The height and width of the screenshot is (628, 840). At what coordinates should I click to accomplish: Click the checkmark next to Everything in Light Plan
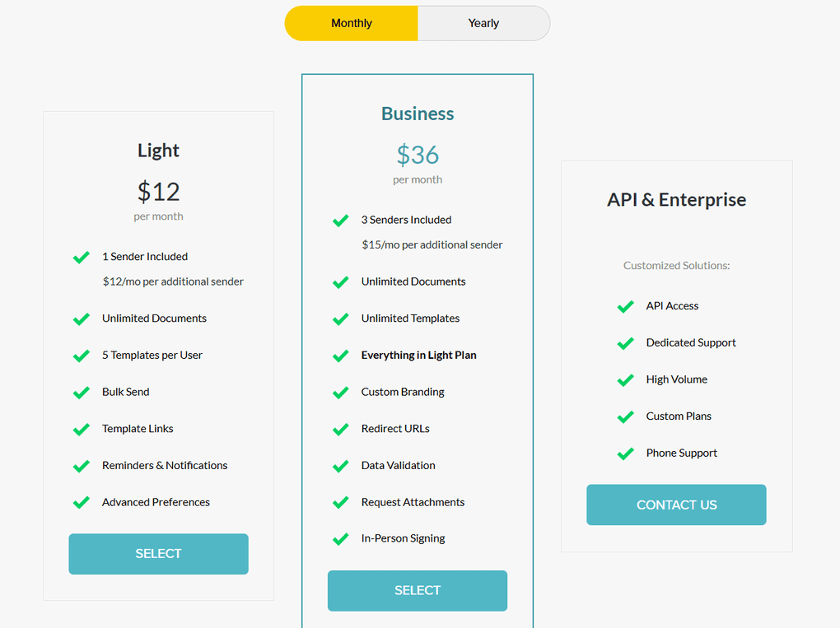tap(340, 356)
